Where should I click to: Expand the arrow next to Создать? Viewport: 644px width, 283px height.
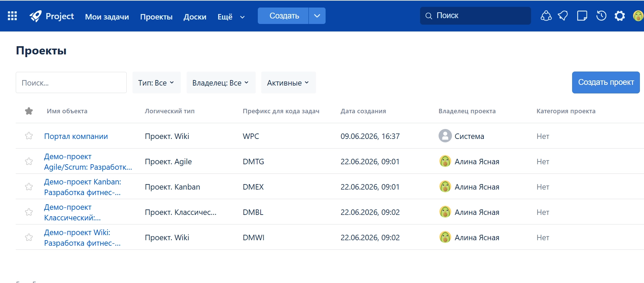317,16
